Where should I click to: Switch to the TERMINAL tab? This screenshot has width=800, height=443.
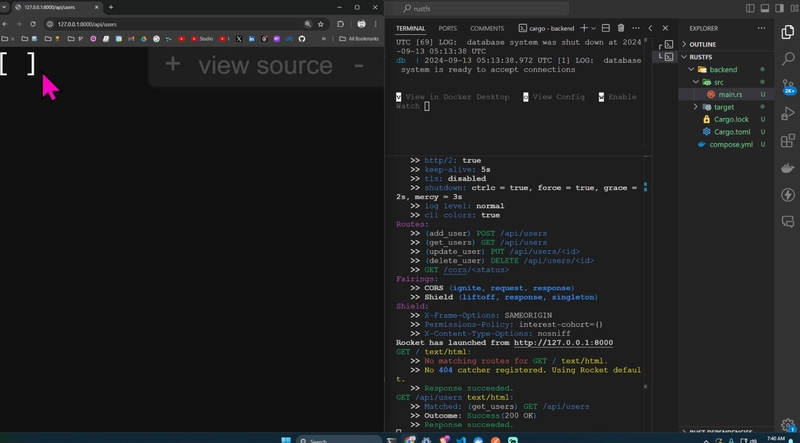point(410,29)
